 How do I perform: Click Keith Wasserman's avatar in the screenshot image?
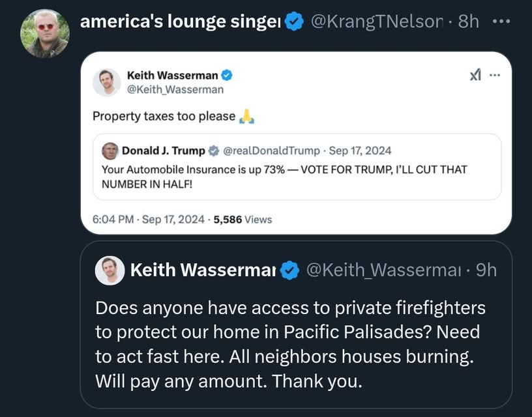(107, 82)
